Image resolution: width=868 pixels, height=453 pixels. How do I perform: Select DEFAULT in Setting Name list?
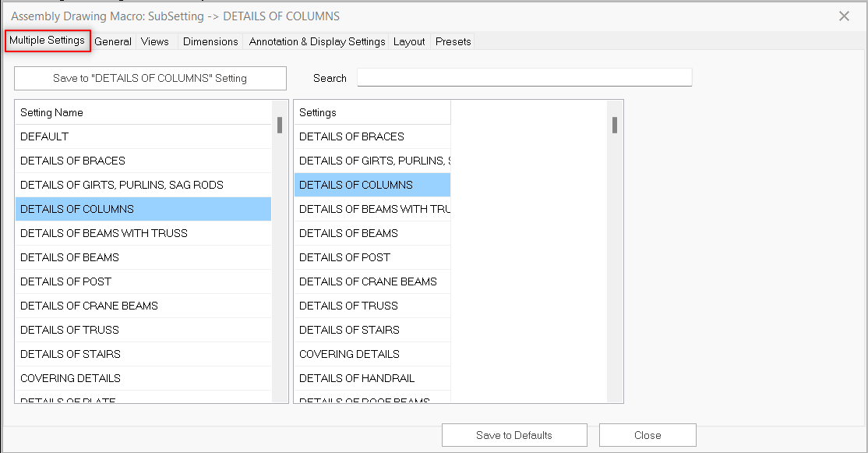tap(44, 136)
